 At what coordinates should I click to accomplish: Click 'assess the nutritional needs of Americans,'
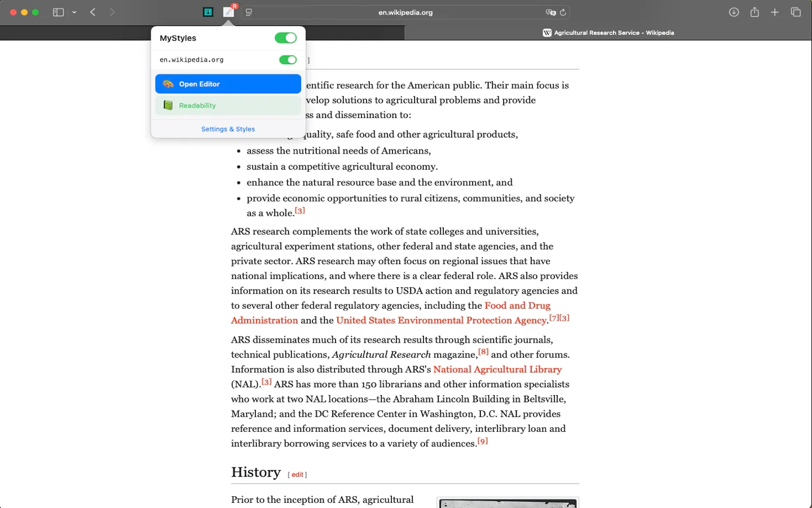click(339, 151)
